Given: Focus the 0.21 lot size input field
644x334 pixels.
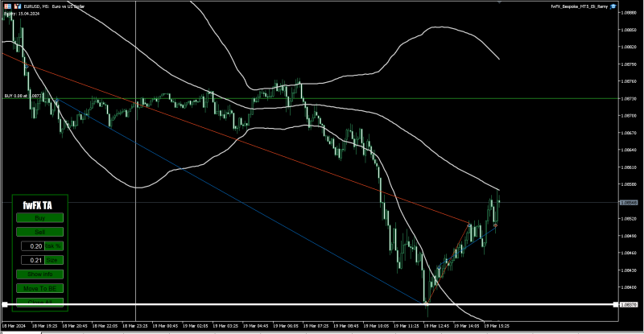Looking at the screenshot, I should [33, 260].
